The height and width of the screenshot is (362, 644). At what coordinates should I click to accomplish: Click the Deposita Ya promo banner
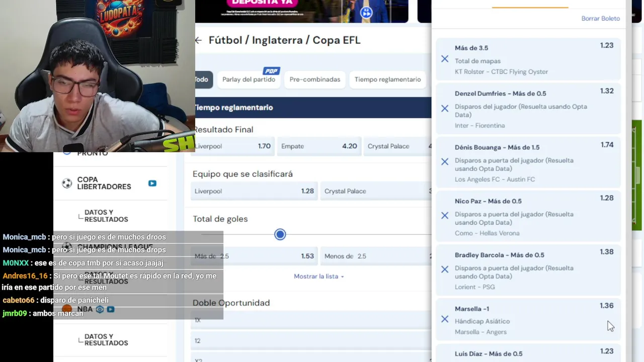coord(302,11)
